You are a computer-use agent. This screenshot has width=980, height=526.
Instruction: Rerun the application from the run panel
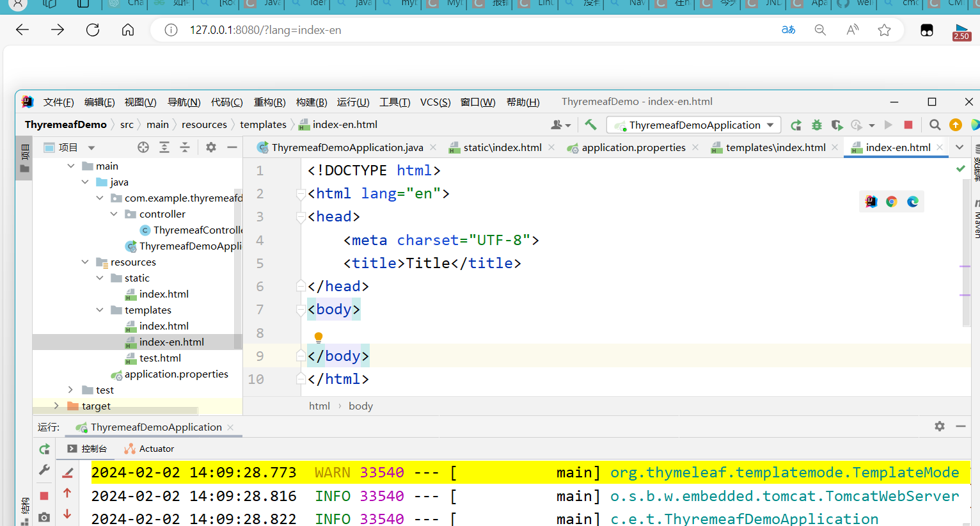[x=44, y=449]
